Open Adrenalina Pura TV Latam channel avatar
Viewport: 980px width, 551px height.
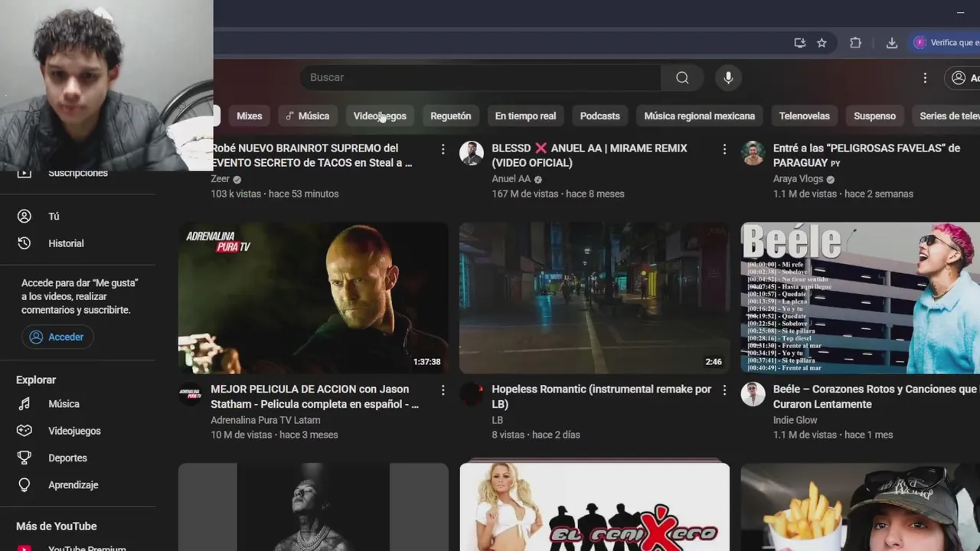tap(191, 394)
